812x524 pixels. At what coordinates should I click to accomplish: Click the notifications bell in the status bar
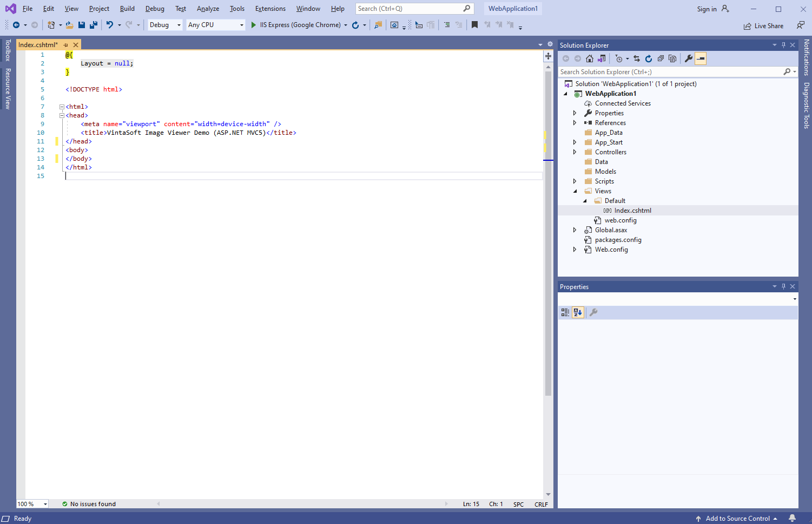tap(793, 518)
